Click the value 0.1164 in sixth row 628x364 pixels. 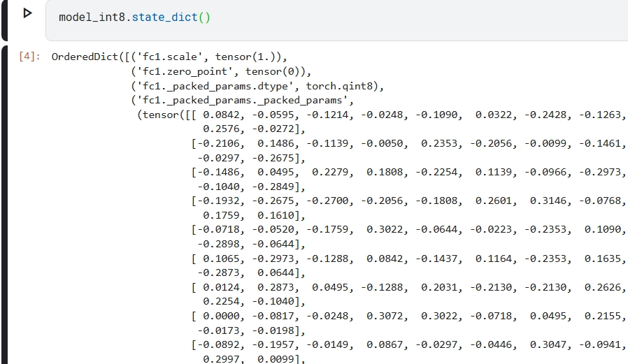point(494,259)
